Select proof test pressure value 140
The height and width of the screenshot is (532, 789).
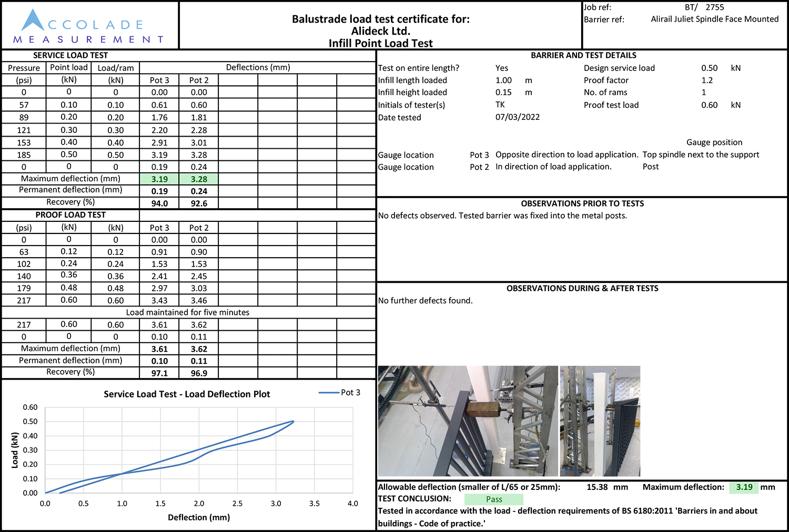click(24, 276)
